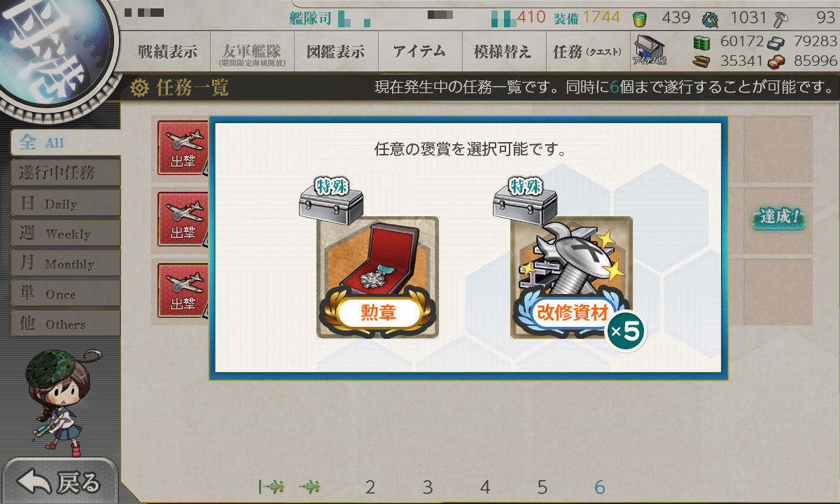Click the 戻る back button
The height and width of the screenshot is (504, 840).
[59, 482]
